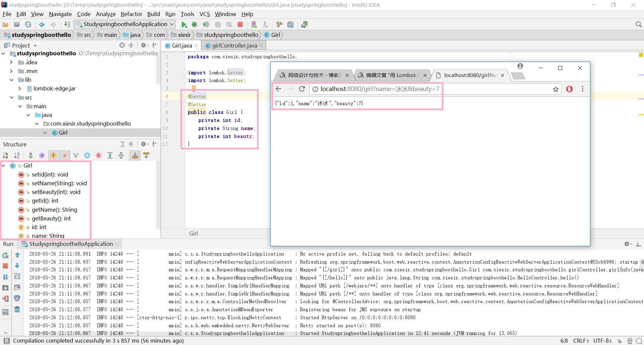Switch to the girlController.java editor tab
644x345 pixels.
(234, 46)
